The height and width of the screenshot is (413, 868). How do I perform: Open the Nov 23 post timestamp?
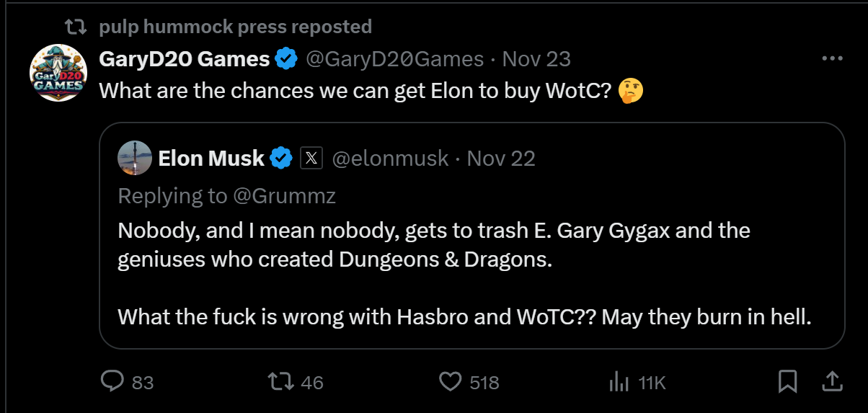coord(536,59)
